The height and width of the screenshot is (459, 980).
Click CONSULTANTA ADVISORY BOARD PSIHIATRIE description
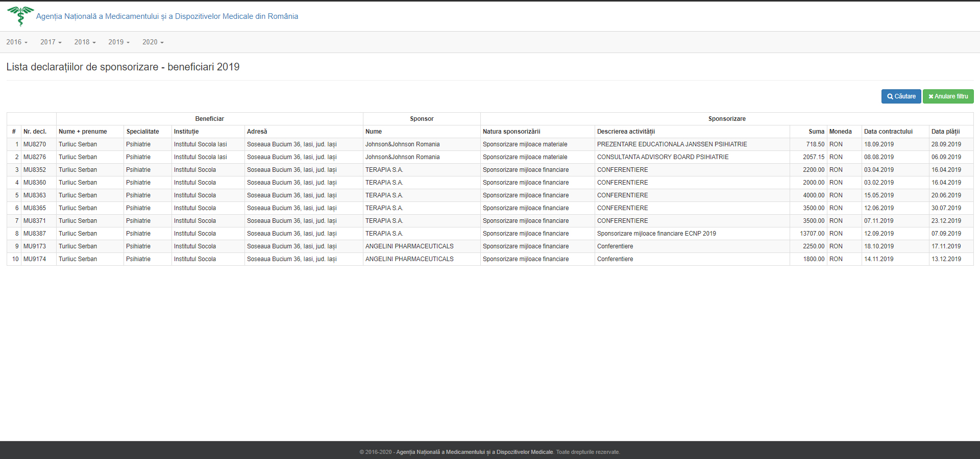tap(663, 157)
